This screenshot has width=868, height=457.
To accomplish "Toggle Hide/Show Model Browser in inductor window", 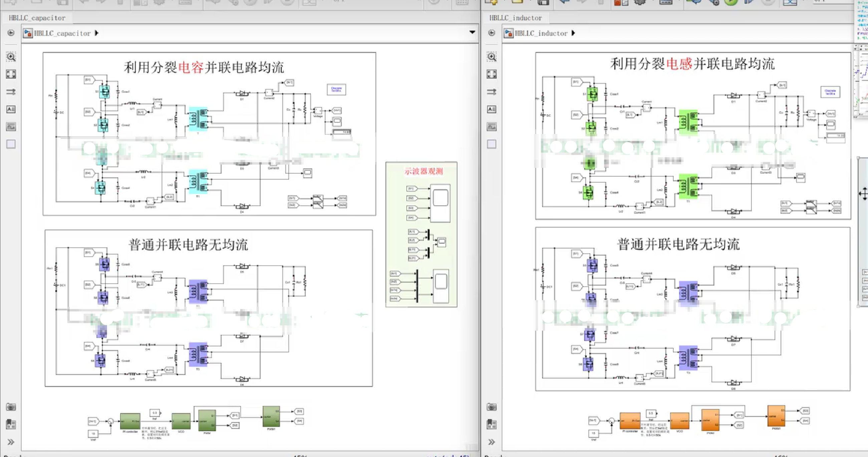I will click(492, 33).
